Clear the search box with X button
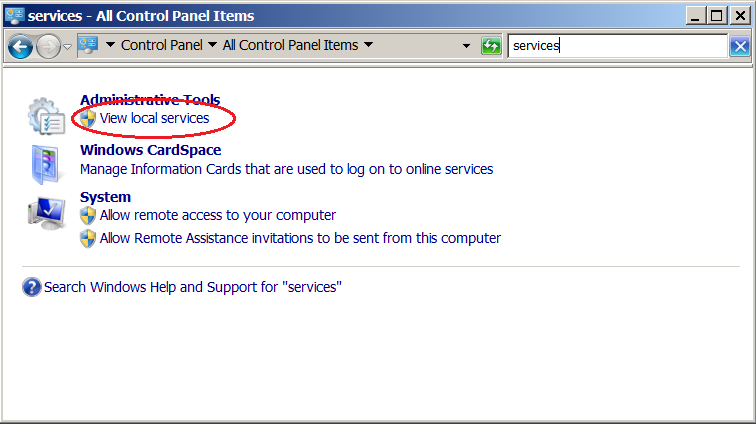Viewport: 756px width, 424px height. (x=740, y=46)
